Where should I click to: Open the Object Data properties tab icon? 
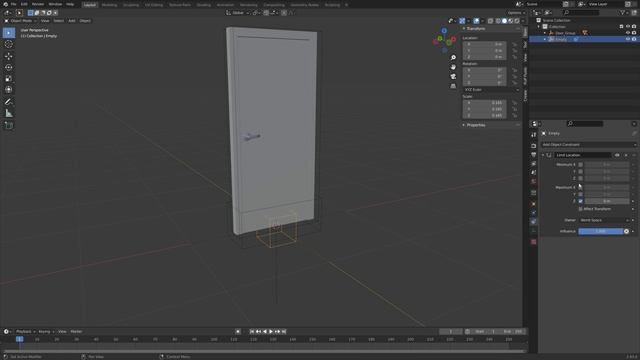coord(533,231)
